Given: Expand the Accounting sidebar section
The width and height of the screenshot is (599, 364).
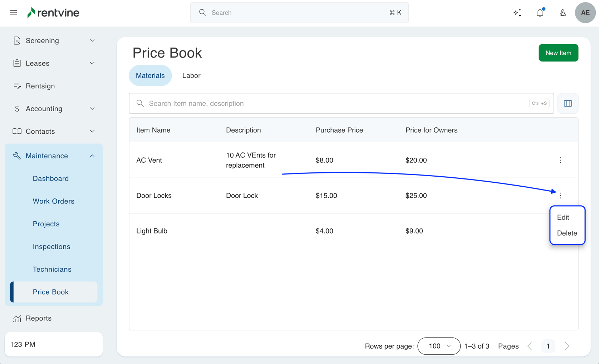Looking at the screenshot, I should click(54, 109).
